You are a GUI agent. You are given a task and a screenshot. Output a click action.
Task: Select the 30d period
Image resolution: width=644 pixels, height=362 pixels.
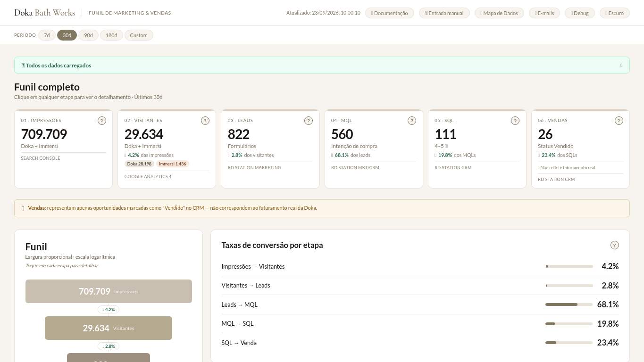(x=67, y=35)
